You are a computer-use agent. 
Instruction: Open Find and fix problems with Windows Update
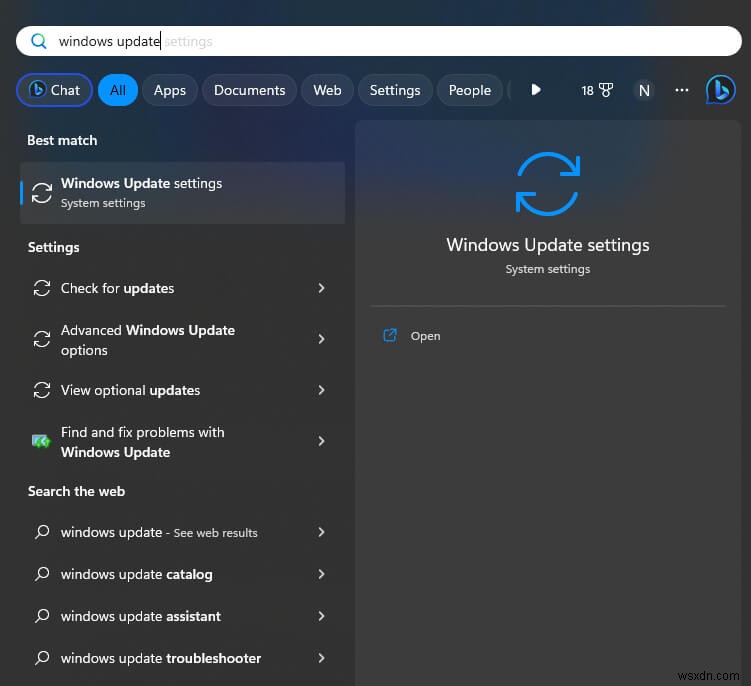pos(182,441)
